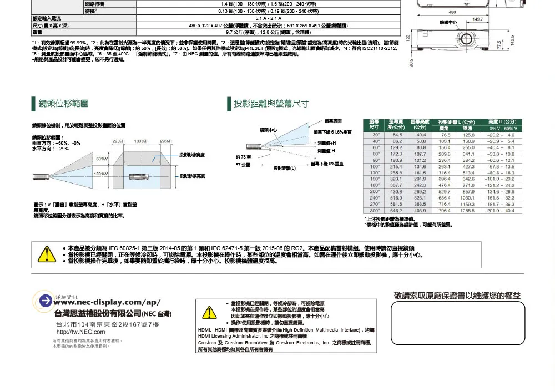Open the www.nec-display.com/ap/ link
This screenshot has width=555, height=392.
tap(107, 302)
